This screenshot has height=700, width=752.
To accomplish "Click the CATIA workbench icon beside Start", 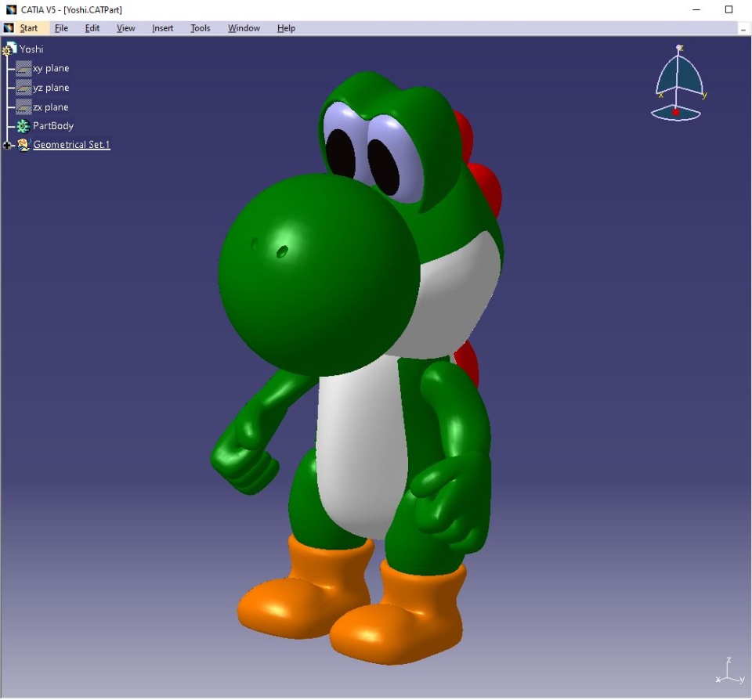I will tap(9, 28).
